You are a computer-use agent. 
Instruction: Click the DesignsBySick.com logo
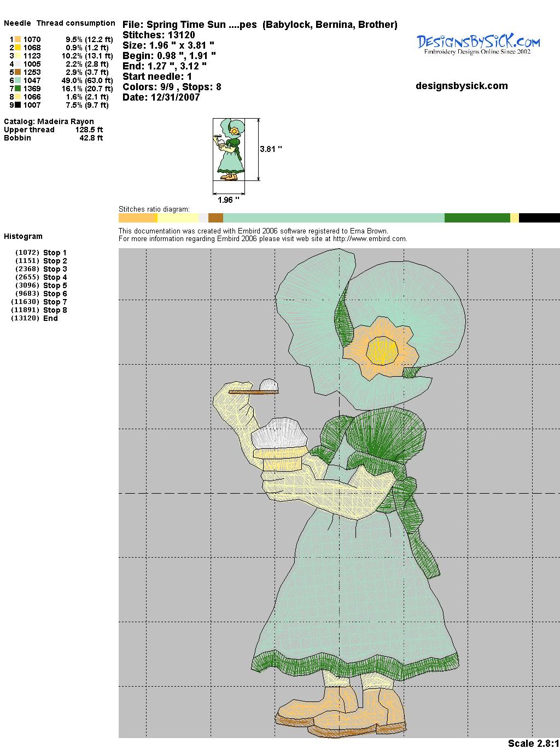coord(478,44)
